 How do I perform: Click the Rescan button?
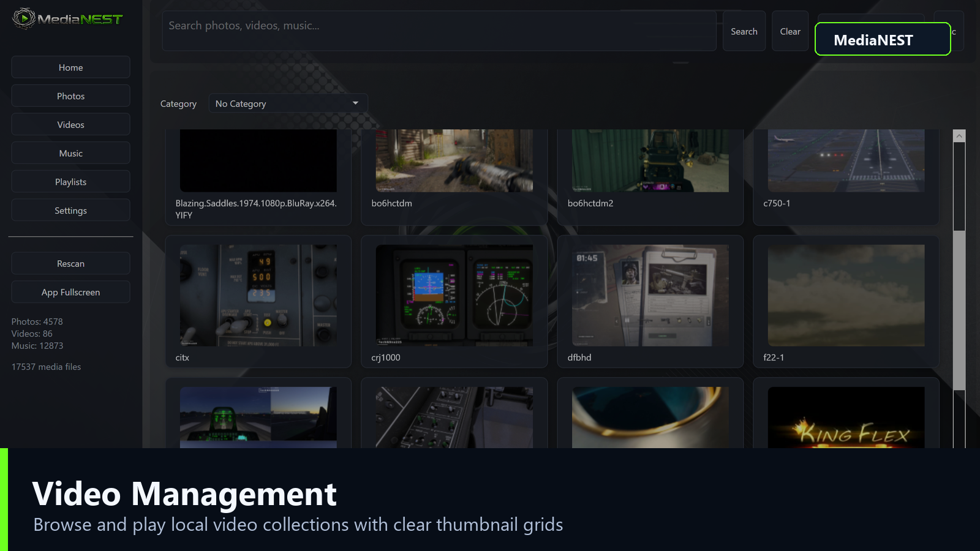point(70,263)
